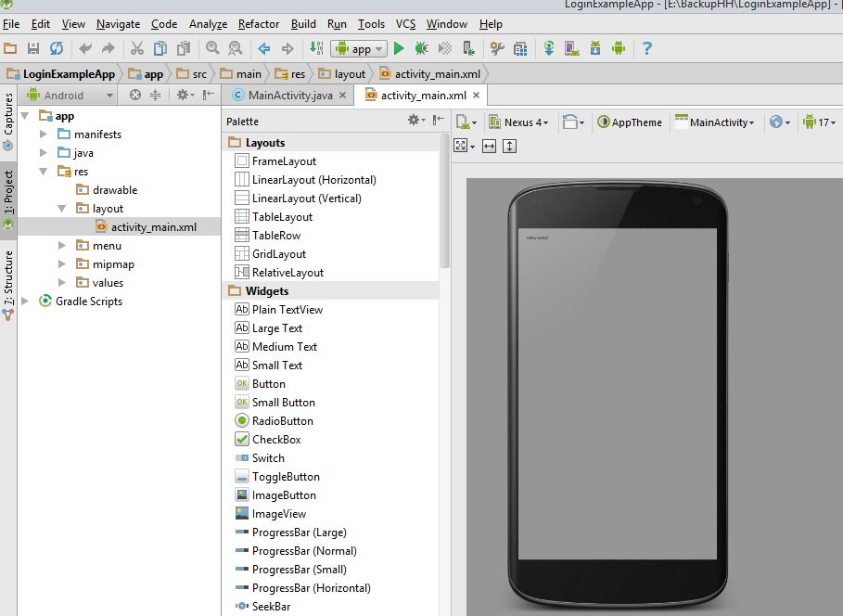The image size is (843, 616).
Task: Open Palette settings gear icon
Action: coord(415,121)
